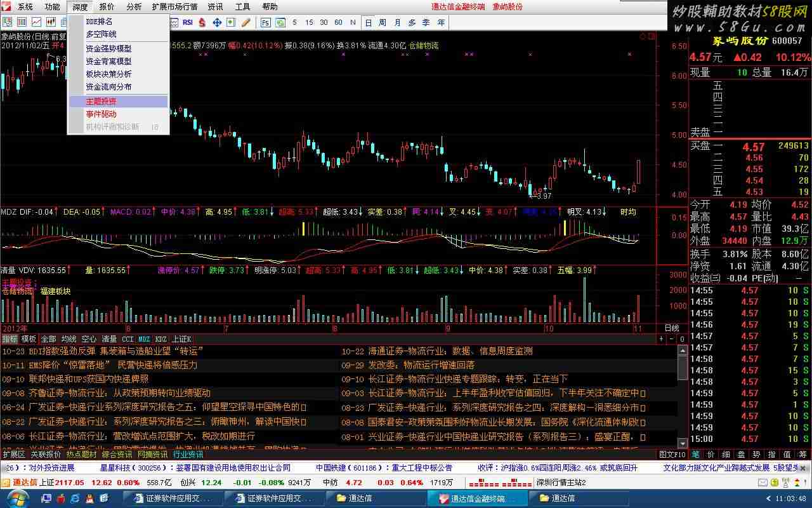Switch to 周 weekly period
This screenshot has width=812, height=508.
pyautogui.click(x=383, y=22)
